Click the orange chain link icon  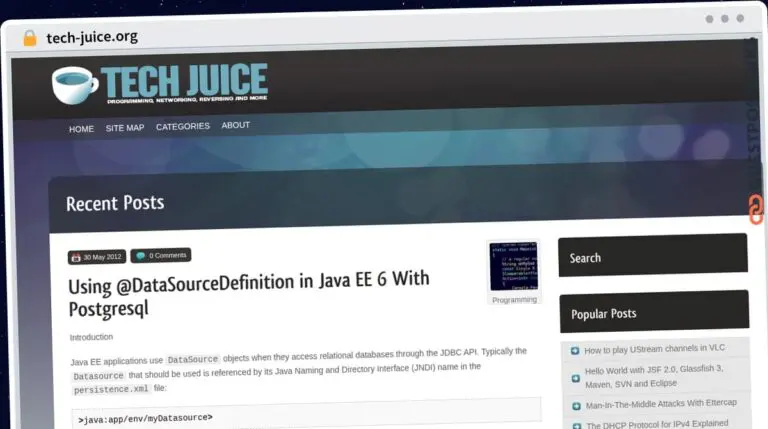click(x=756, y=208)
